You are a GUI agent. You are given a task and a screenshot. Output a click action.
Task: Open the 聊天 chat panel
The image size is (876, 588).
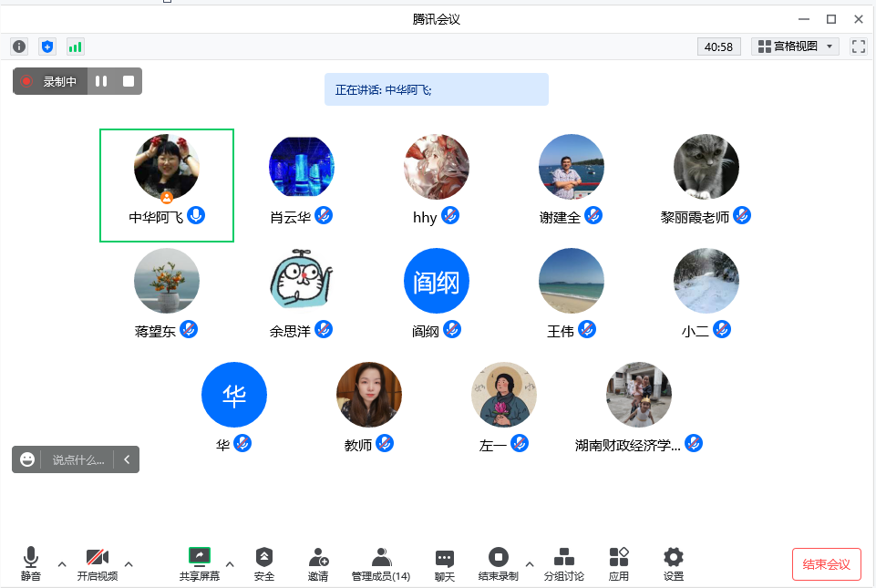[x=444, y=562]
